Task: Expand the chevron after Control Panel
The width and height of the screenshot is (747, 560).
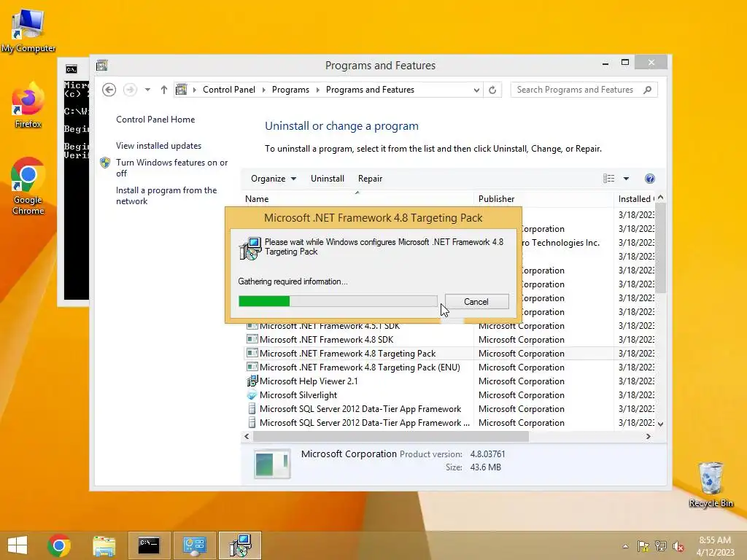Action: click(263, 90)
